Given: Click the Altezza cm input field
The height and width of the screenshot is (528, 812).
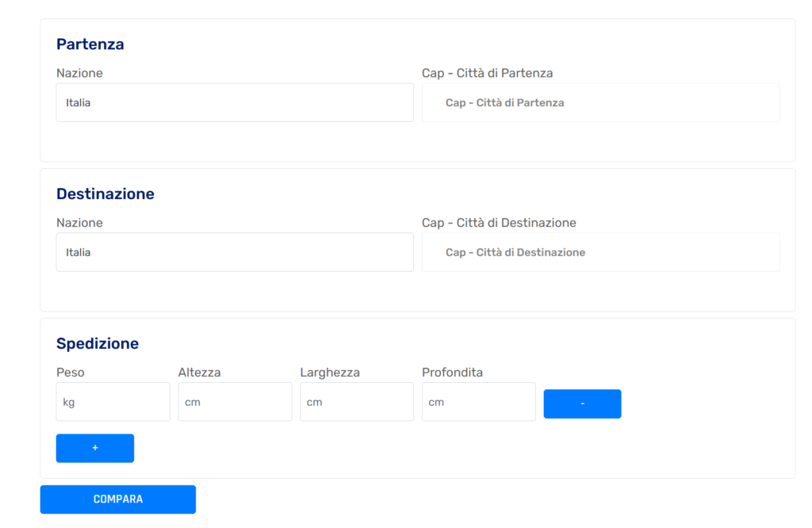Looking at the screenshot, I should pyautogui.click(x=235, y=402).
